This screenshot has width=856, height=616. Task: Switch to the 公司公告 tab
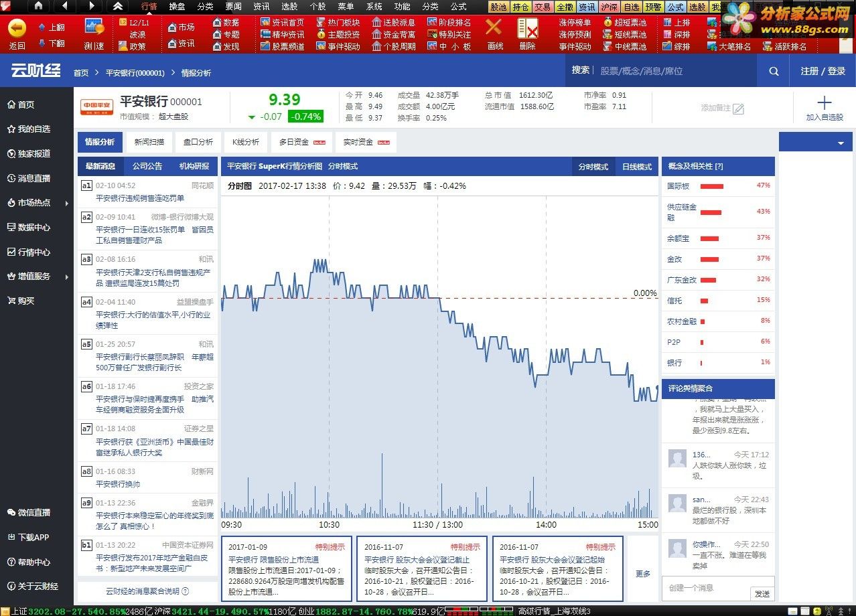[147, 167]
